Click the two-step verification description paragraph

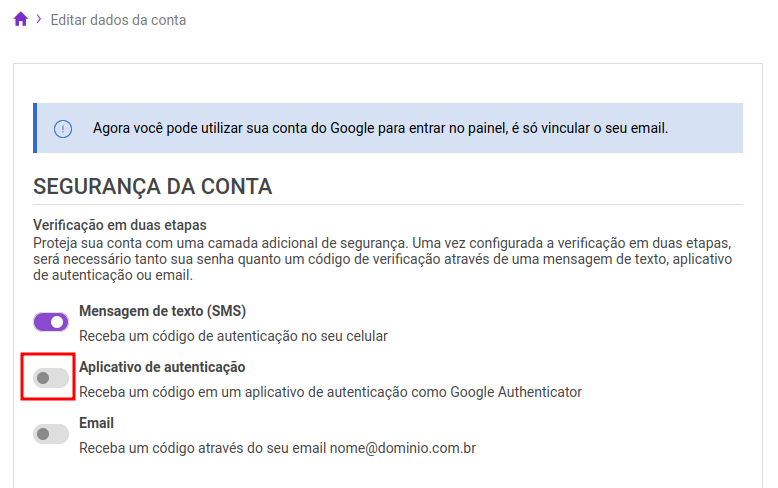coord(383,259)
